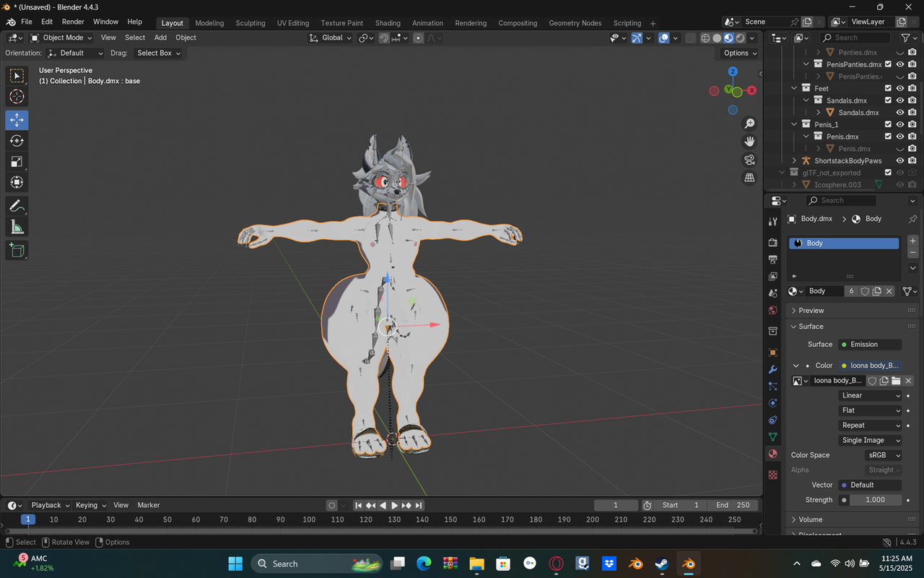The image size is (924, 578).
Task: Uncheck the Penis_1 collection checkbox
Action: coord(889,124)
